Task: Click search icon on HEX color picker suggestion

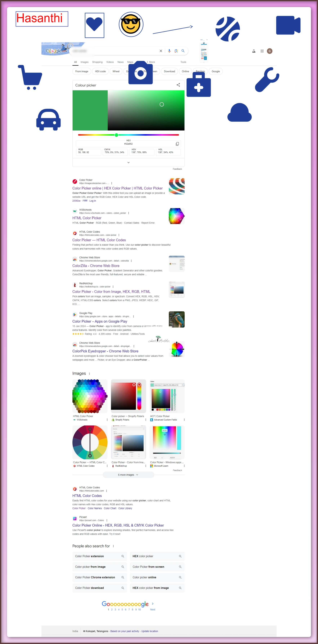Action: tap(180, 556)
